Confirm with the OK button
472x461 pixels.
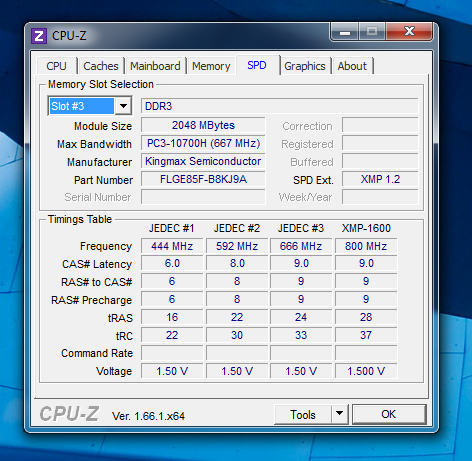[389, 414]
